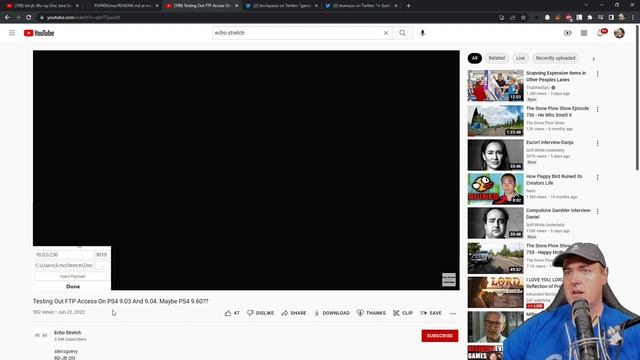This screenshot has width=640, height=360.
Task: Open the tab search down-chevron in title bar
Action: [586, 5]
